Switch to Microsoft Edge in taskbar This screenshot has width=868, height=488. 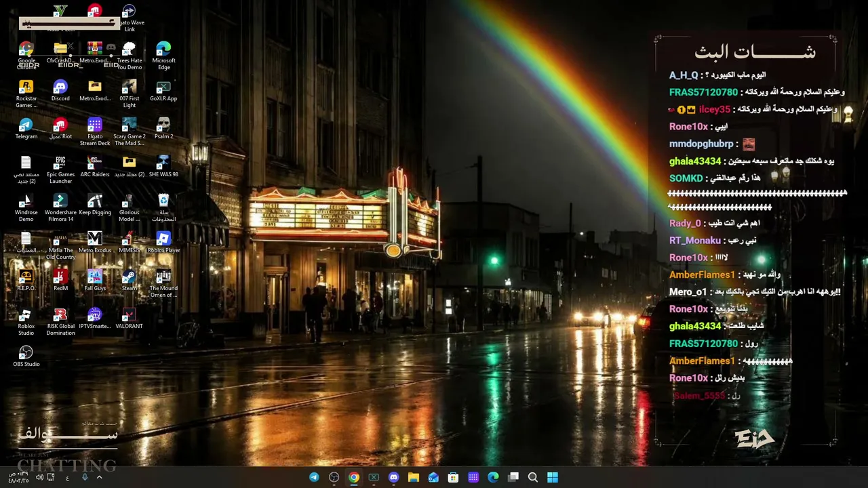pyautogui.click(x=493, y=477)
